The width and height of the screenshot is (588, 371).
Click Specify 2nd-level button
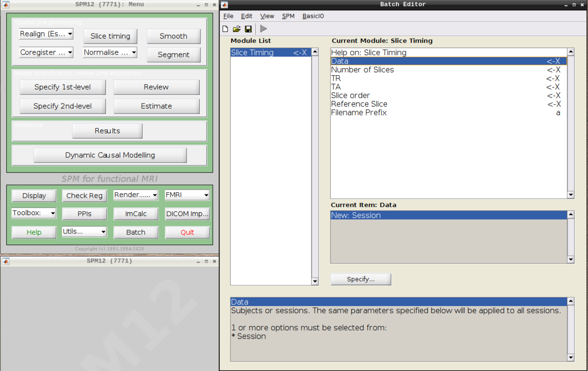[62, 106]
